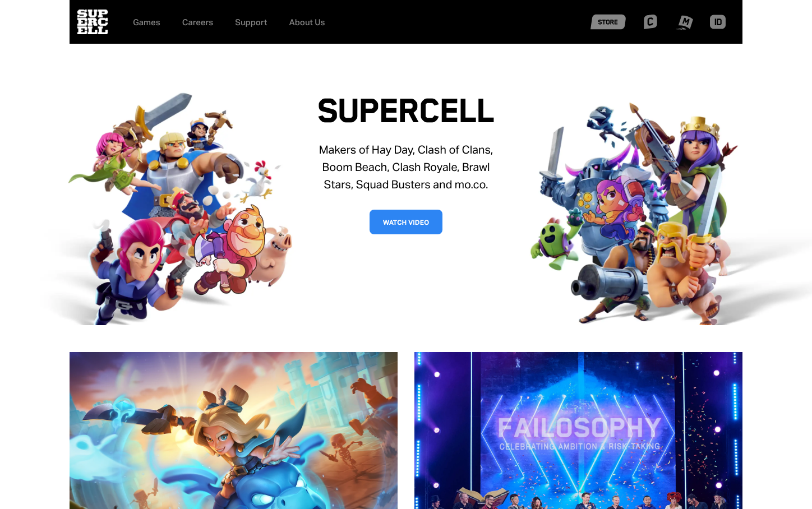Open the Supercell Store badge
This screenshot has width=812, height=509.
[608, 22]
